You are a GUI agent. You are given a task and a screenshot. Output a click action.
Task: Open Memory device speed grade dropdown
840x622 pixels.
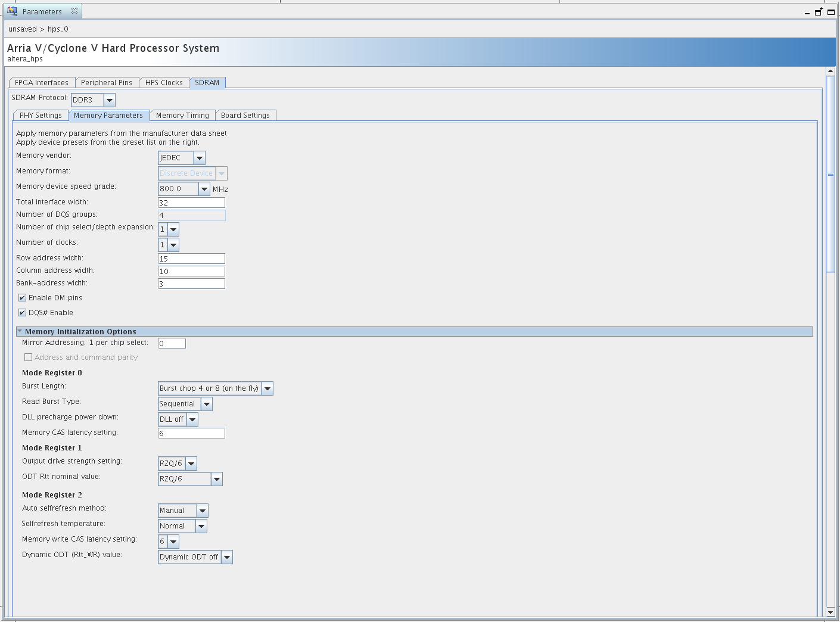pyautogui.click(x=204, y=189)
